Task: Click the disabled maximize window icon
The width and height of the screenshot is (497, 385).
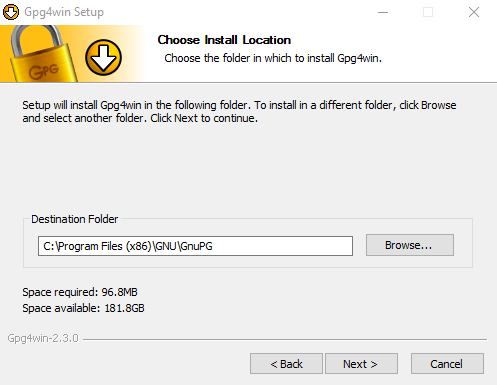Action: [x=428, y=12]
